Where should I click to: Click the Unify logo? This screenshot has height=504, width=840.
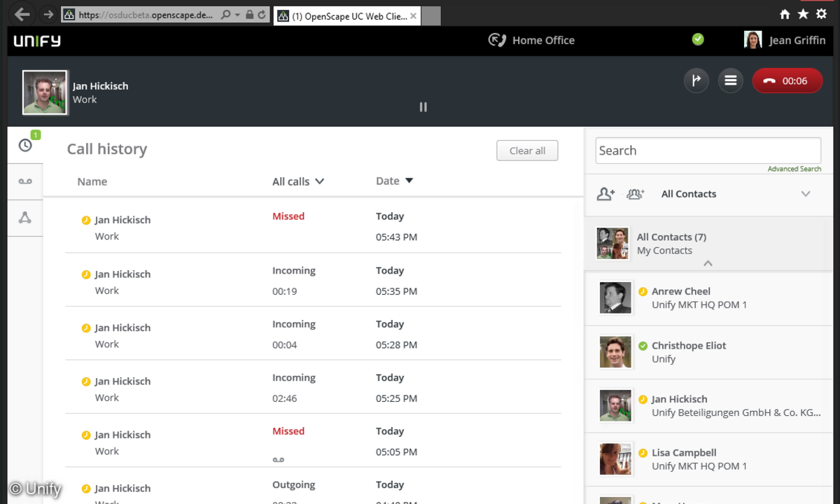(x=37, y=41)
